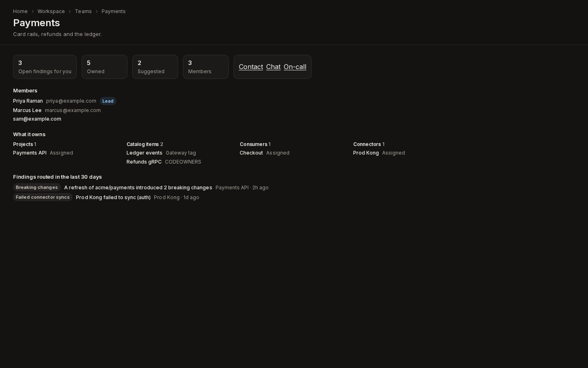Click 'Findings routed in the last 30 days' heading
The width and height of the screenshot is (588, 368).
click(x=57, y=177)
